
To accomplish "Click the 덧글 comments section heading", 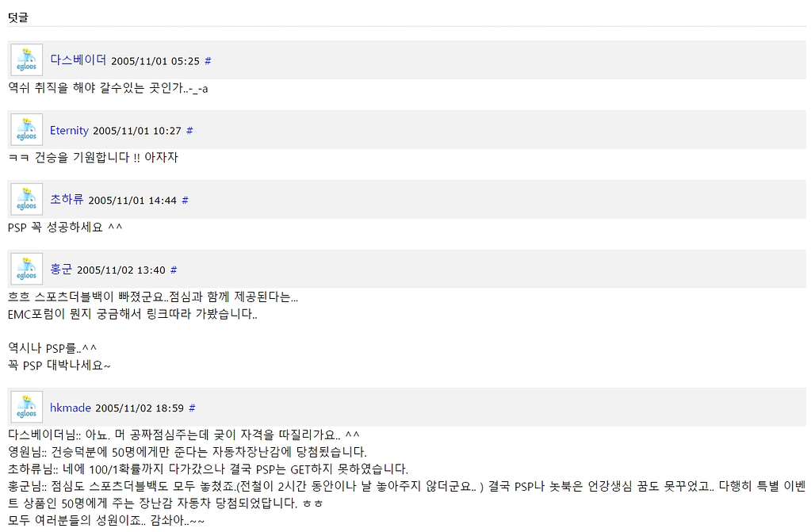I will coord(18,17).
